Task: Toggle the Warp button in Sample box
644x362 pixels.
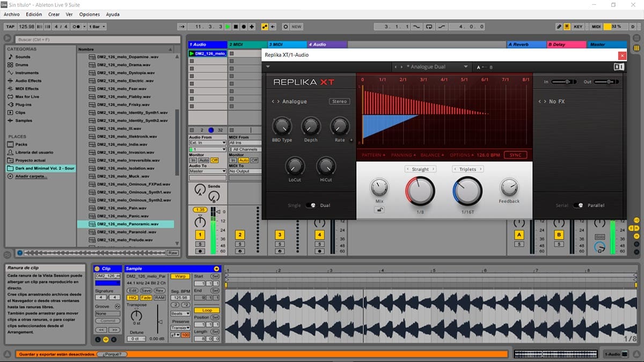Action: [x=180, y=276]
